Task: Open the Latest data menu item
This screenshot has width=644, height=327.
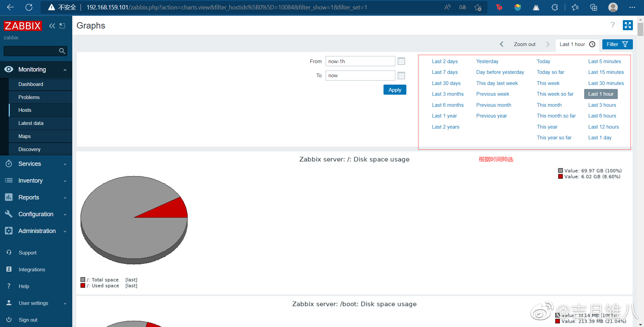Action: (40, 123)
